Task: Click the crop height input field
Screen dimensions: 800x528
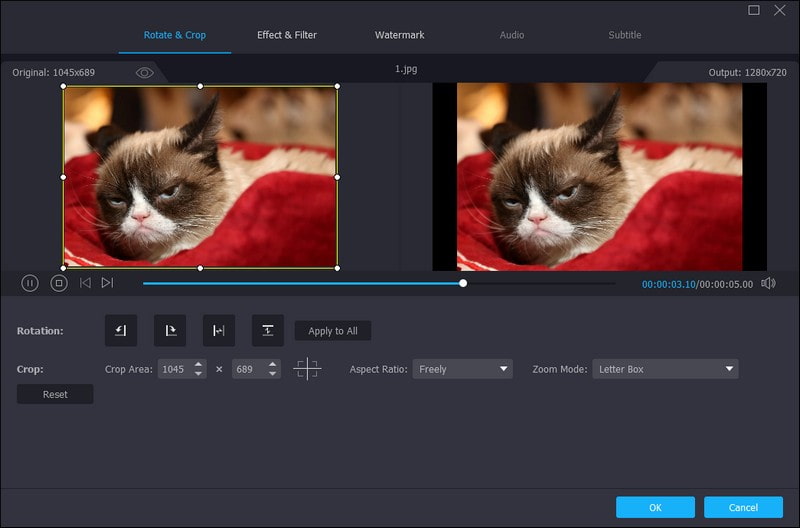Action: click(247, 369)
